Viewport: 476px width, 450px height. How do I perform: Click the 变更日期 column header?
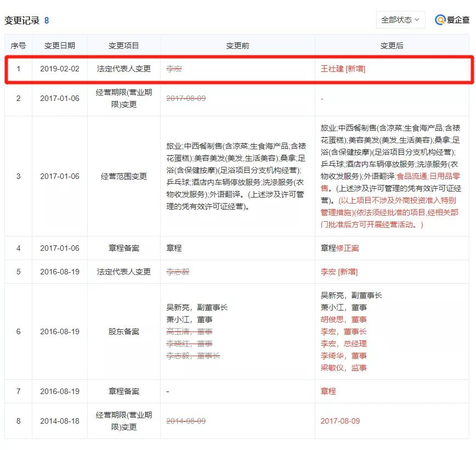[60, 45]
